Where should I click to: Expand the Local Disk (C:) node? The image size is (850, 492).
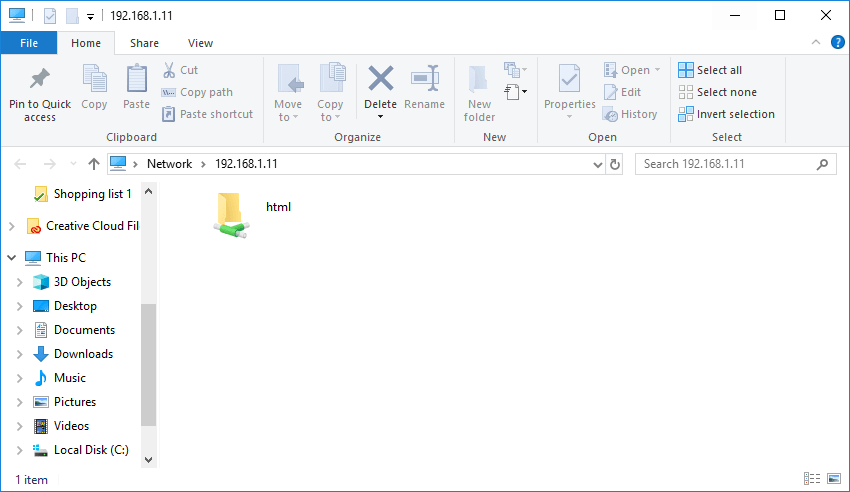[x=20, y=450]
